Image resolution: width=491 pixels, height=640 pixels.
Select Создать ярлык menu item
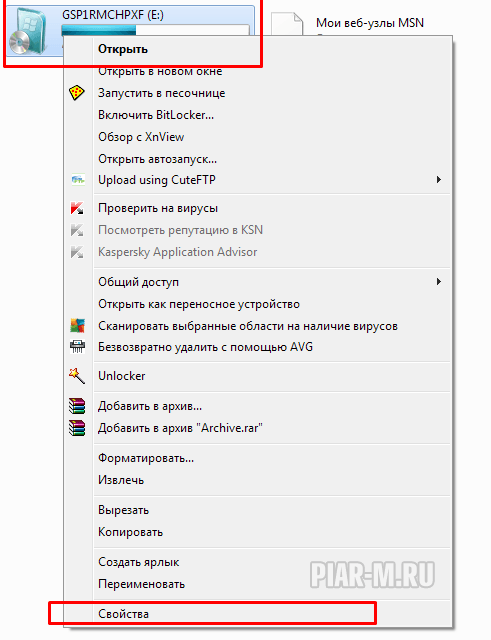[138, 562]
